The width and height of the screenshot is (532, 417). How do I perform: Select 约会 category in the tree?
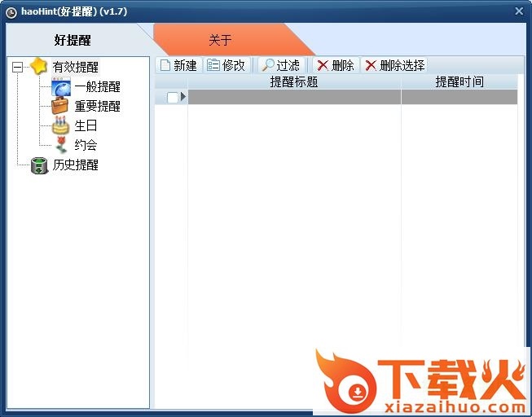pos(86,145)
